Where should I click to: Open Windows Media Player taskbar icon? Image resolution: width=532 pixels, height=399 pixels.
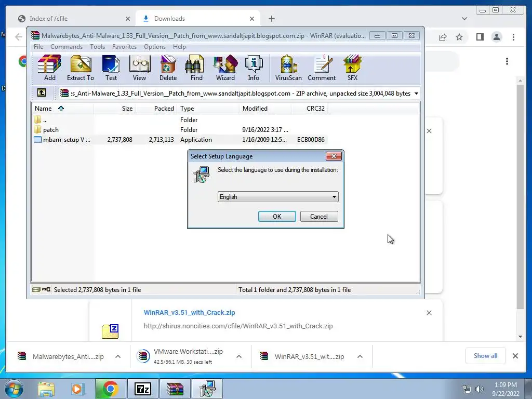(x=77, y=389)
